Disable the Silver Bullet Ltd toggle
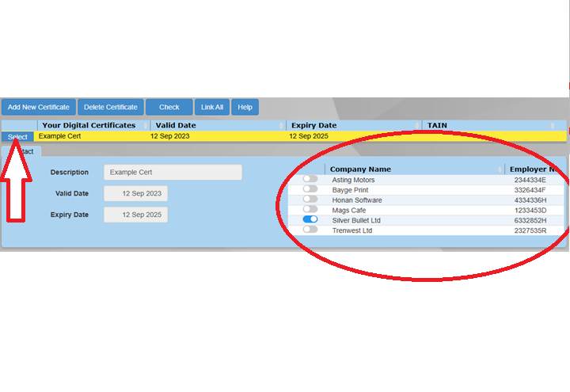The width and height of the screenshot is (570, 392). (x=310, y=219)
